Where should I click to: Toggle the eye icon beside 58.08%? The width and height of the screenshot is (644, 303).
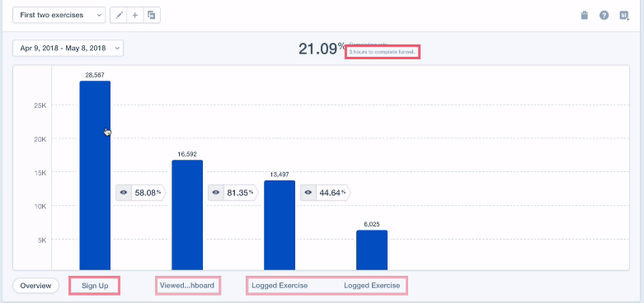tap(124, 193)
